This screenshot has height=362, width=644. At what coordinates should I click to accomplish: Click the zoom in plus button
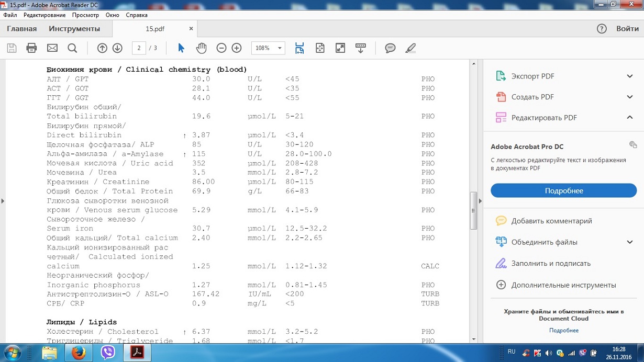pos(237,48)
